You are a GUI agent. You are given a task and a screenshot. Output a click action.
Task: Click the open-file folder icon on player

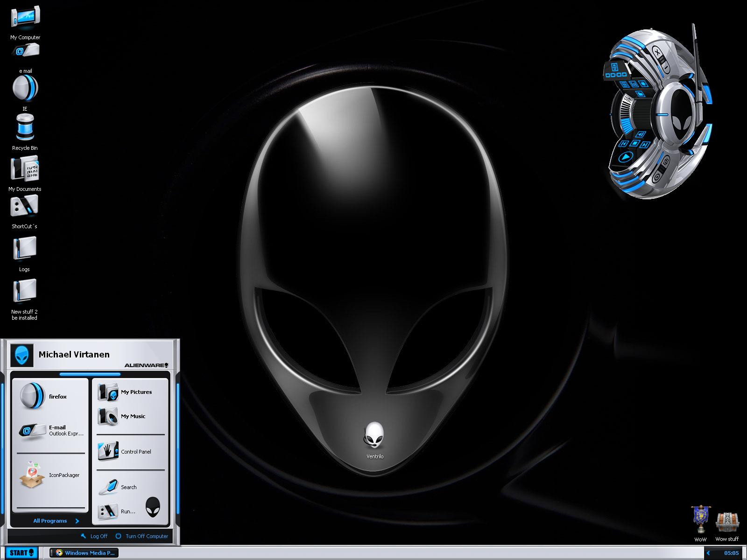[x=640, y=94]
